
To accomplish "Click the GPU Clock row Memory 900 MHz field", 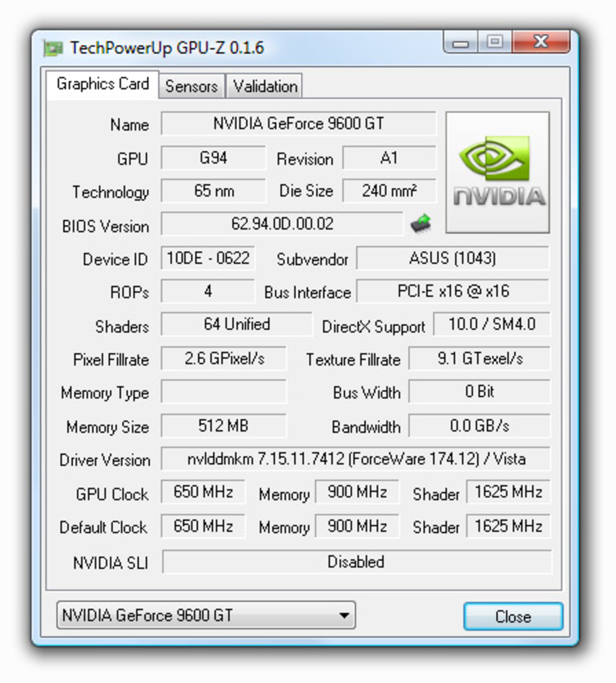I will pos(357,492).
